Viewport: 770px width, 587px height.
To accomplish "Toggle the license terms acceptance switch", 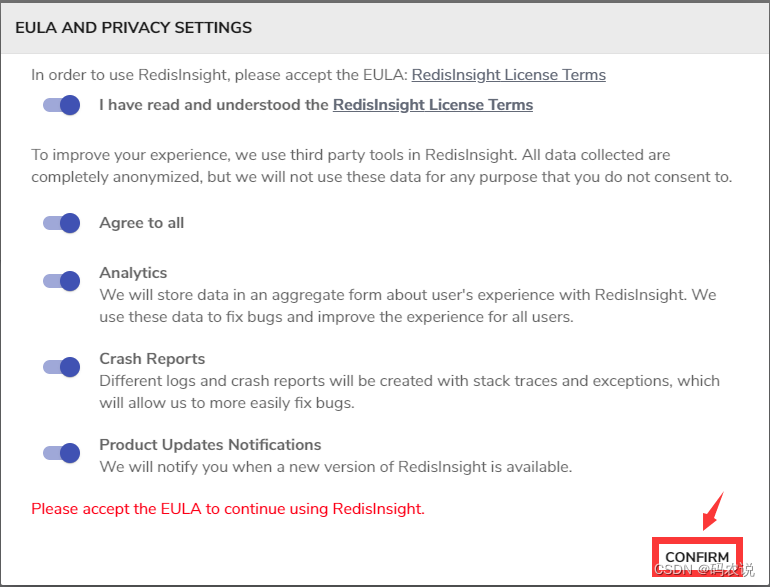I will click(61, 105).
